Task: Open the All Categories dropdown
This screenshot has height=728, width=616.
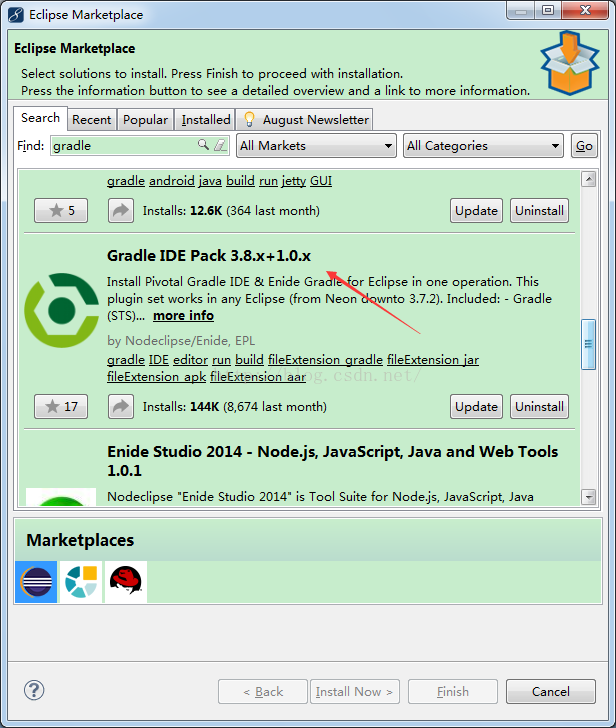Action: click(483, 146)
